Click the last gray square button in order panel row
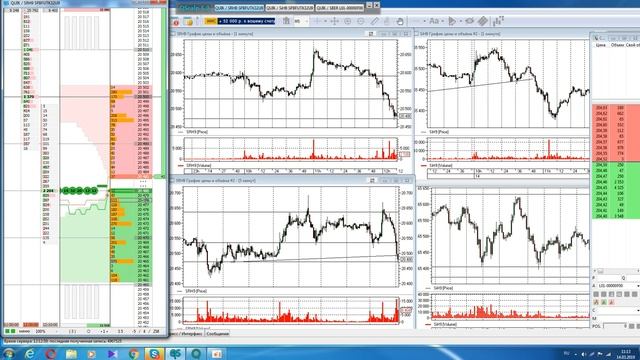This screenshot has width=640, height=360. coord(634,294)
